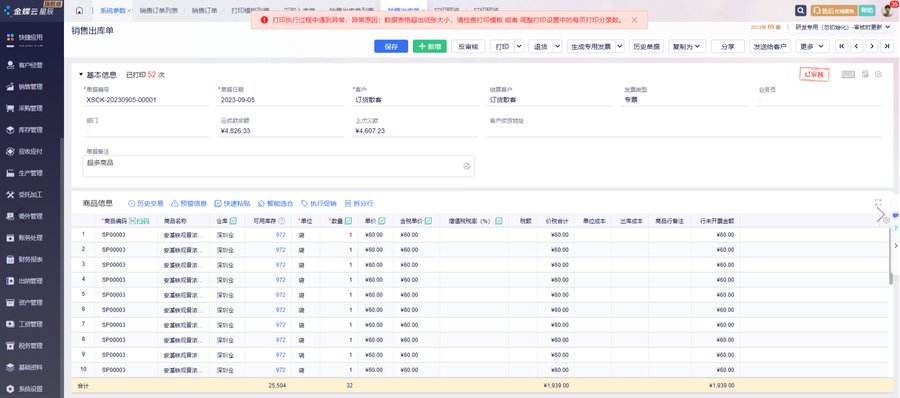
Task: Open 系统设置 sidebar module
Action: pyautogui.click(x=25, y=389)
